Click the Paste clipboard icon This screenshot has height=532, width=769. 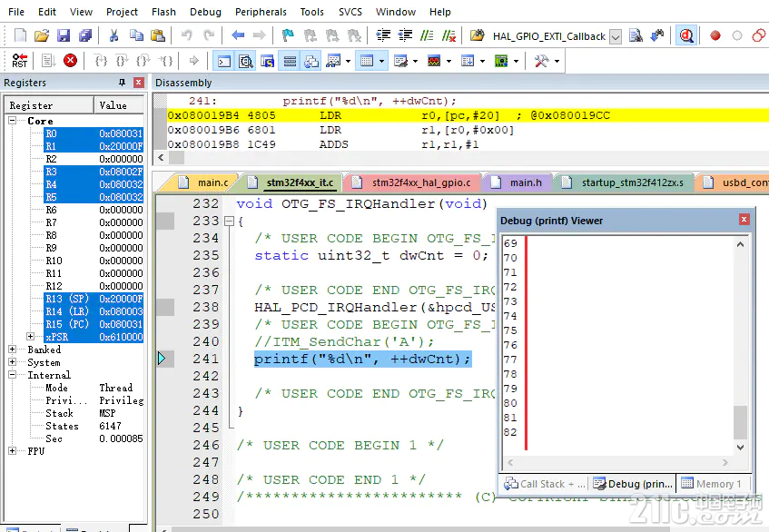click(157, 35)
